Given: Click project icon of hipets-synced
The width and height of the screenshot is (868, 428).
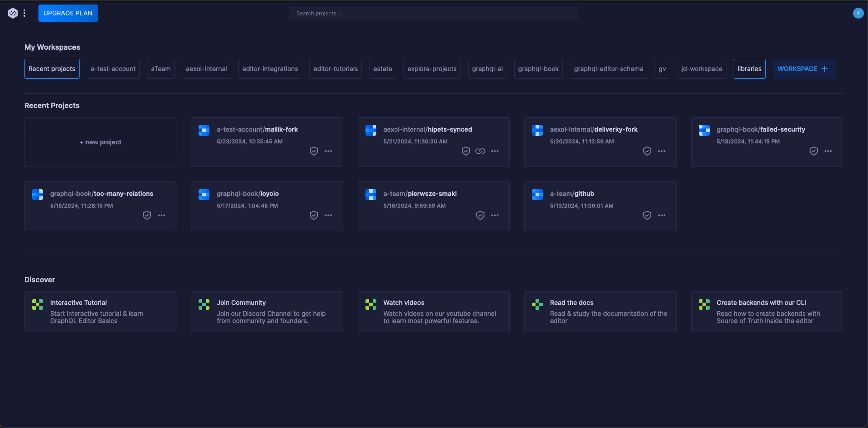Looking at the screenshot, I should [x=371, y=130].
